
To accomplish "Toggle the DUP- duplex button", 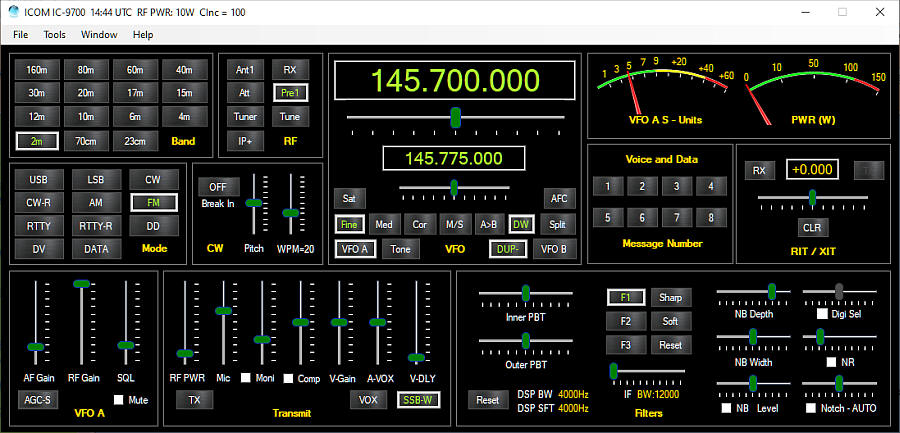I will pos(508,250).
